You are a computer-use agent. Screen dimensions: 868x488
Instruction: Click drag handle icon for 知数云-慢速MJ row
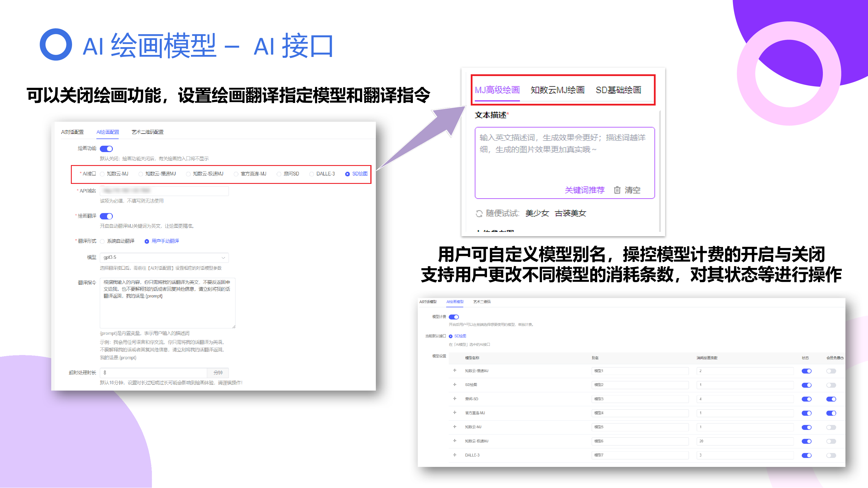pos(455,370)
